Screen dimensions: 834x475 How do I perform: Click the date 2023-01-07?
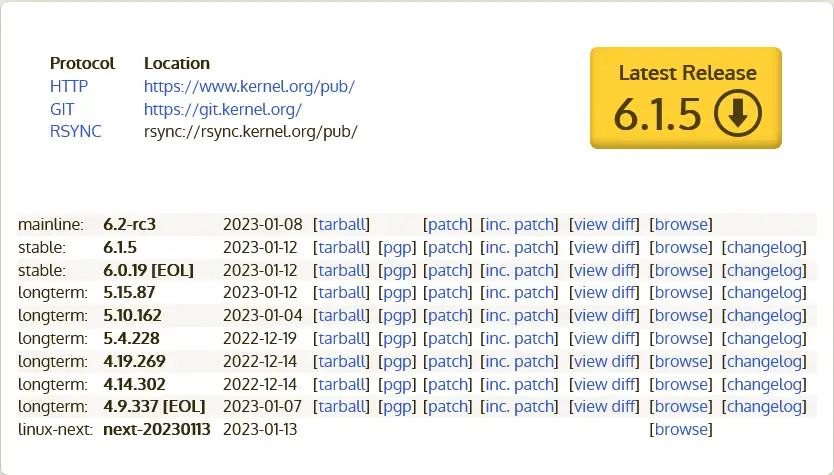(262, 406)
